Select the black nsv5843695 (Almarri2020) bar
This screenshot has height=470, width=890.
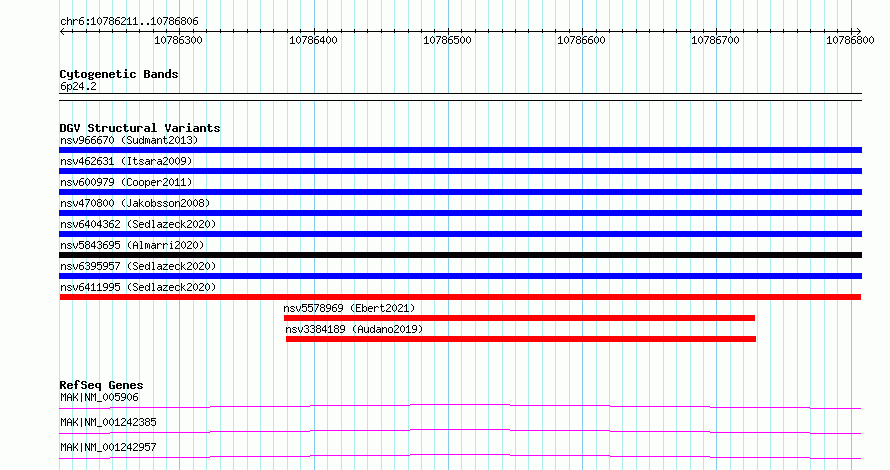point(460,255)
